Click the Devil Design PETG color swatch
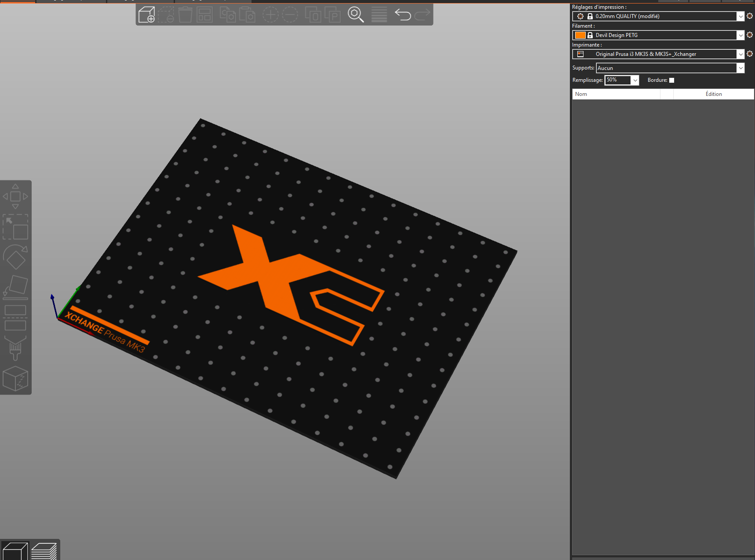Screen dimensions: 755x560 (x=580, y=35)
